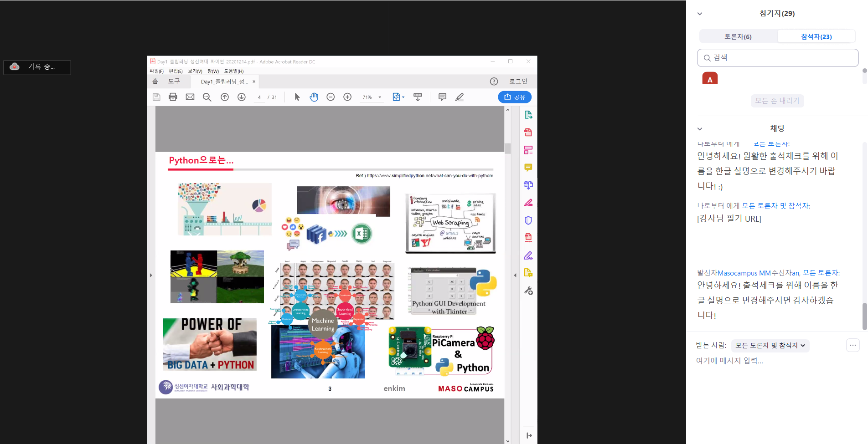Select the highlighter pen tool in toolbar
Viewport: 868px width, 444px height.
click(459, 97)
